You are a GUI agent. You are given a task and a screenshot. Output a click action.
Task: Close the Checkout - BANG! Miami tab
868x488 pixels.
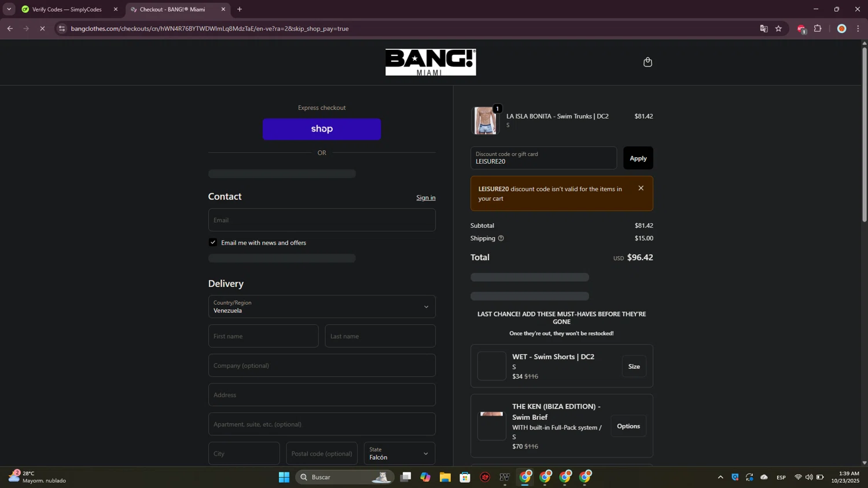[x=223, y=9]
